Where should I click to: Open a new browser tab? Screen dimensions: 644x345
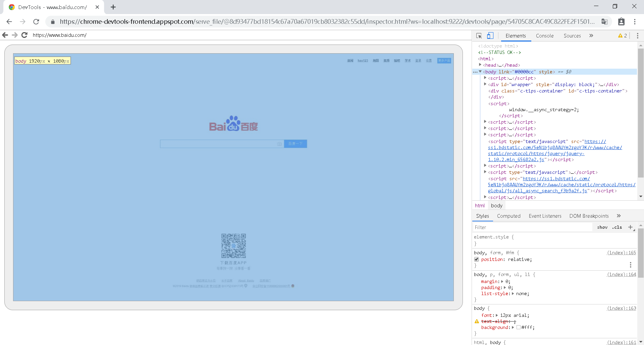113,7
